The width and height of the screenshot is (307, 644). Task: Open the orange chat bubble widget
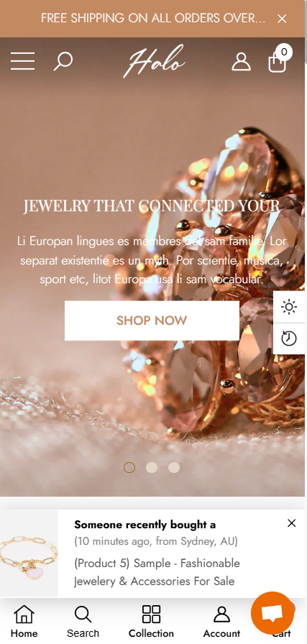(272, 613)
